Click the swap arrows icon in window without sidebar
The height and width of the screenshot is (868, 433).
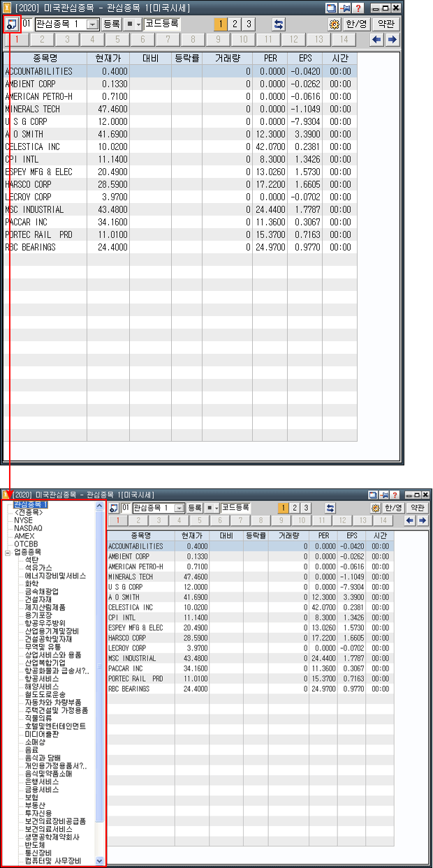pyautogui.click(x=279, y=24)
